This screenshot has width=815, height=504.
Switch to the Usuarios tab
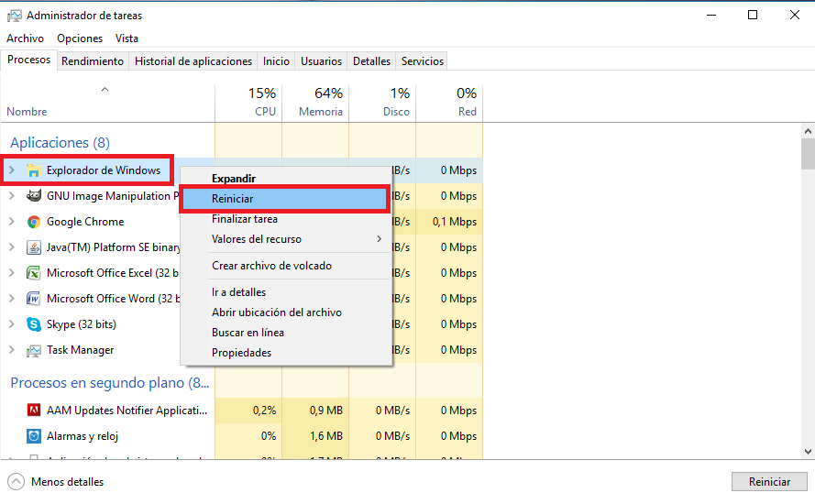tap(321, 61)
